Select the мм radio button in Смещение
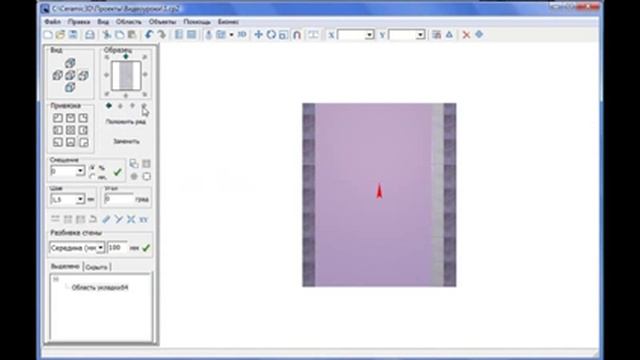The image size is (640, 360). pos(93,177)
